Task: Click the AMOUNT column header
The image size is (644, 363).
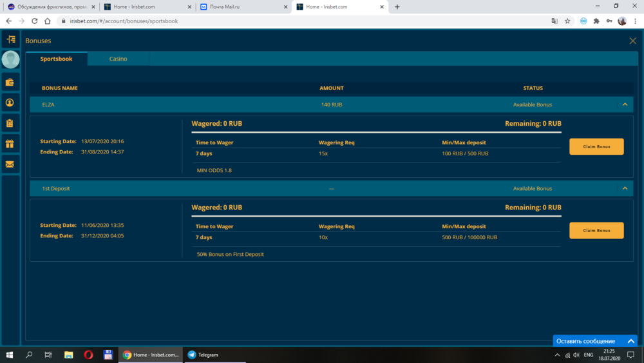Action: click(x=332, y=88)
